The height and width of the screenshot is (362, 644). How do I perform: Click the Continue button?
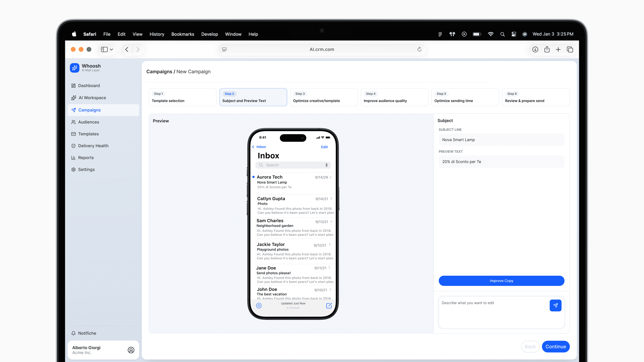point(556,347)
